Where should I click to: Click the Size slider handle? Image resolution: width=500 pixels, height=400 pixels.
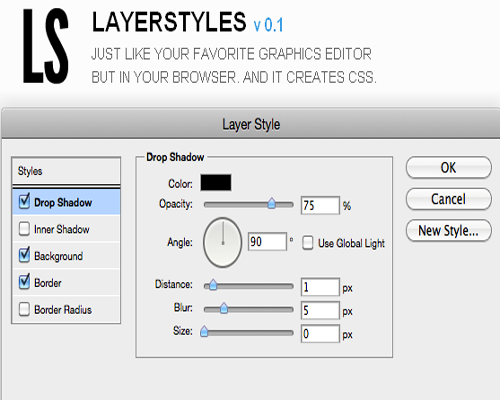click(204, 331)
